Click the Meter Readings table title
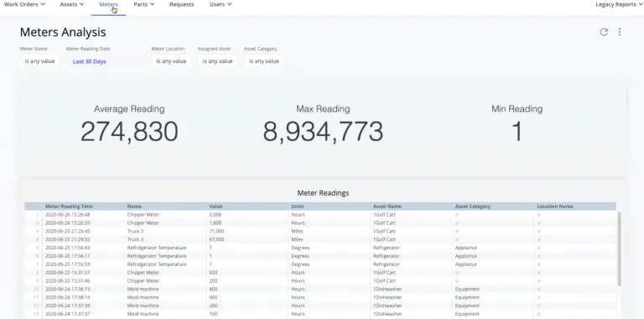 point(323,193)
